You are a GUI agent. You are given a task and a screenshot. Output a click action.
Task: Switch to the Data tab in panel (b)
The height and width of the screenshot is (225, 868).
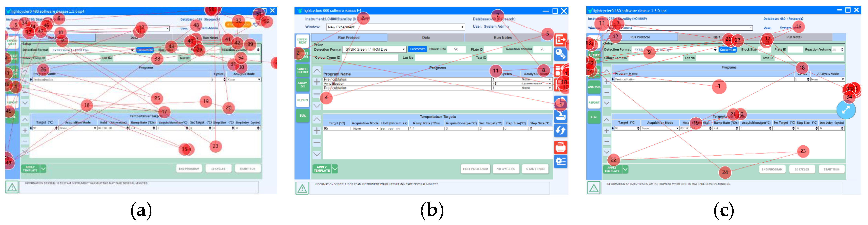pos(426,38)
